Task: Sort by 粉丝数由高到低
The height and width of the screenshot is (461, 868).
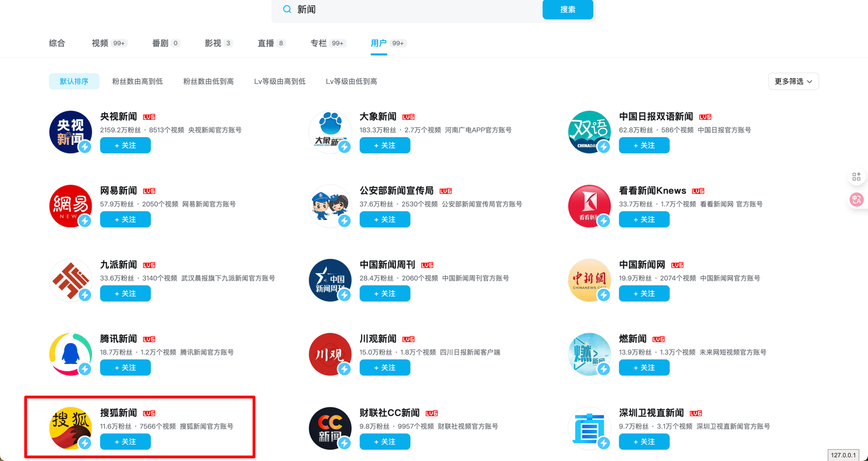Action: click(x=138, y=81)
